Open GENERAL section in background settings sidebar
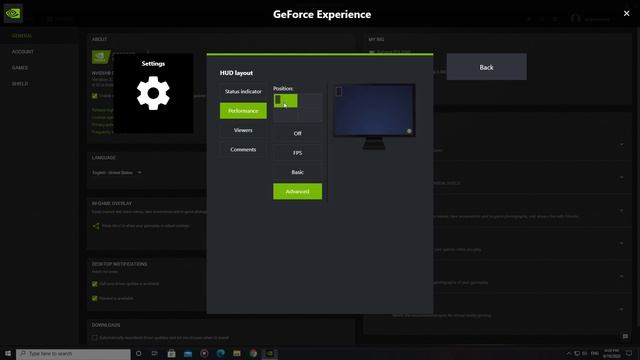 [22, 36]
